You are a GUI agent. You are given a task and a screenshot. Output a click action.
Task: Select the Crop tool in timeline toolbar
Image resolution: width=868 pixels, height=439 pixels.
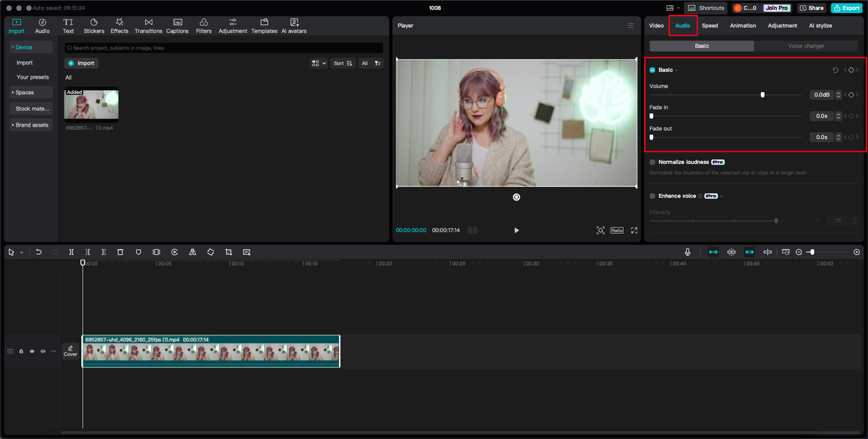click(229, 252)
